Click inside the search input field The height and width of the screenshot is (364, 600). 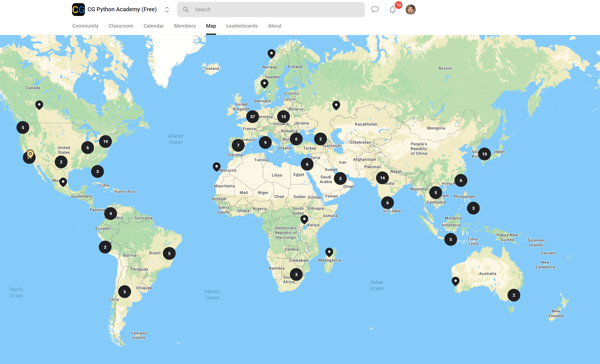tap(268, 9)
